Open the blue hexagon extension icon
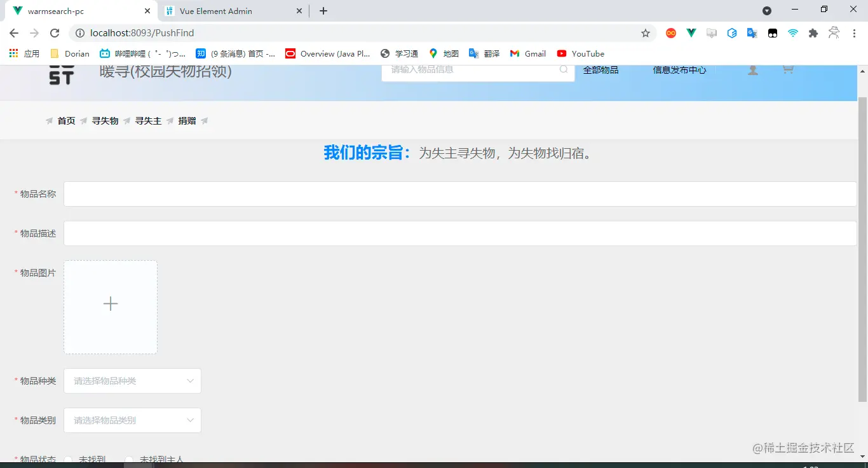 [x=732, y=33]
